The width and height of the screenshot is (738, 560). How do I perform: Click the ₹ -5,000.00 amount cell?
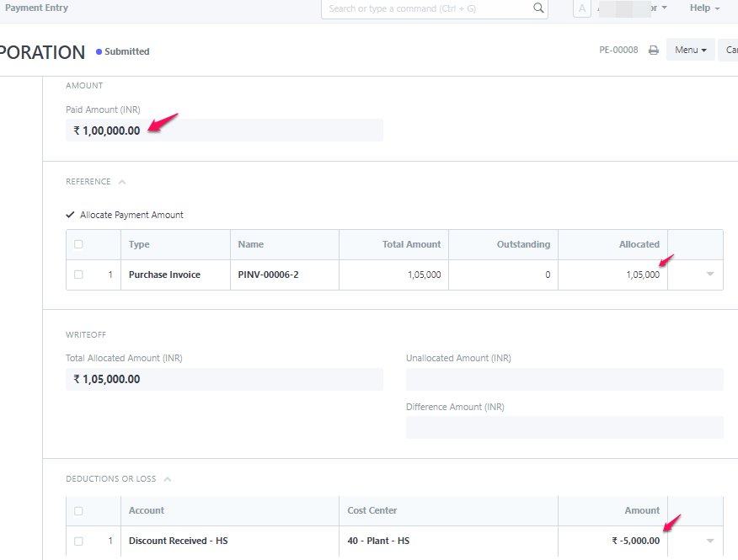pyautogui.click(x=612, y=541)
